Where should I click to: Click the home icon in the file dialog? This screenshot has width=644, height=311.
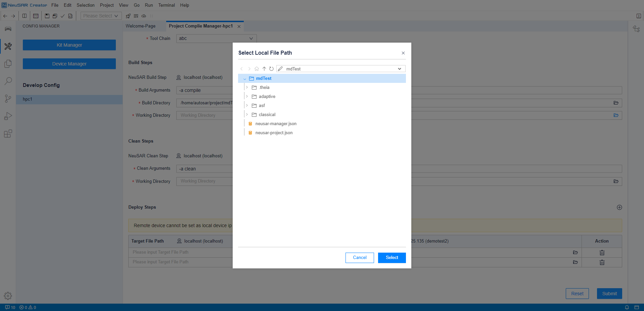[257, 69]
